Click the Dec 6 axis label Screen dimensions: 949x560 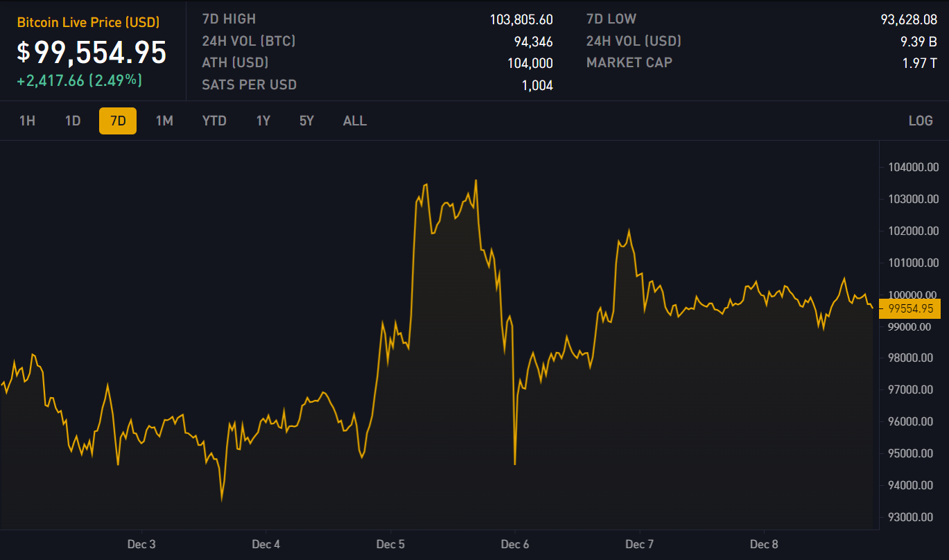(515, 544)
